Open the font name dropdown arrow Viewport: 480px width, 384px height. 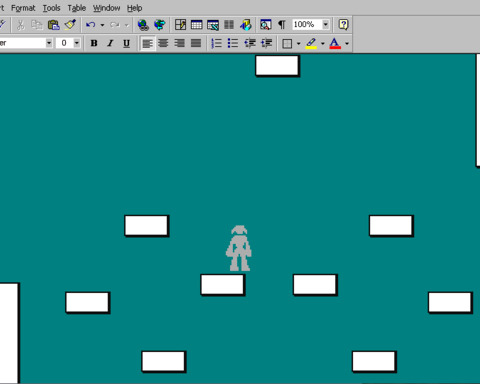tap(49, 43)
